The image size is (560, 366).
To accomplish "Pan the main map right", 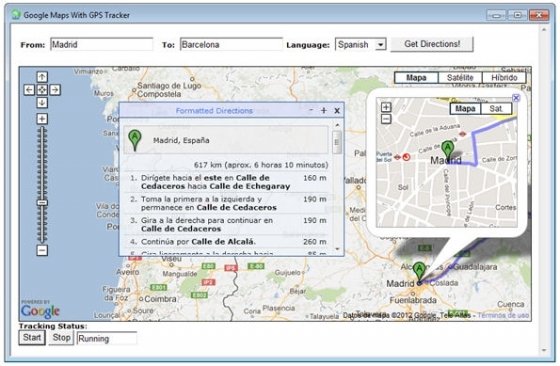I will (x=55, y=90).
